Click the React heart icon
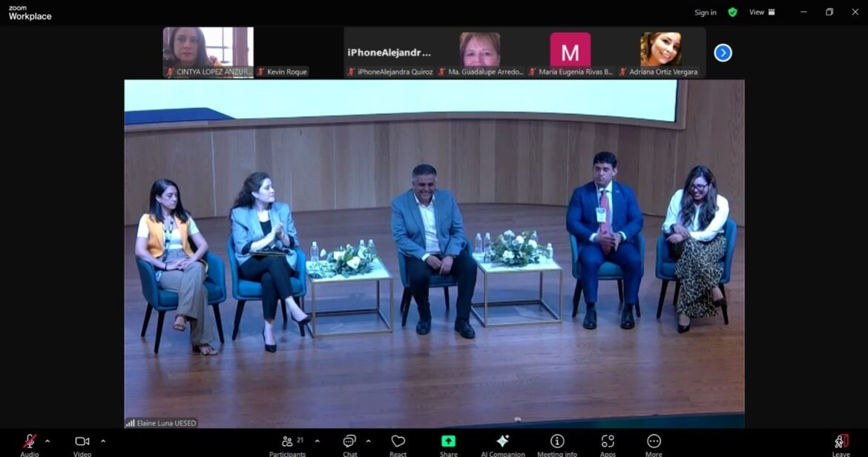Image resolution: width=868 pixels, height=457 pixels. [398, 442]
